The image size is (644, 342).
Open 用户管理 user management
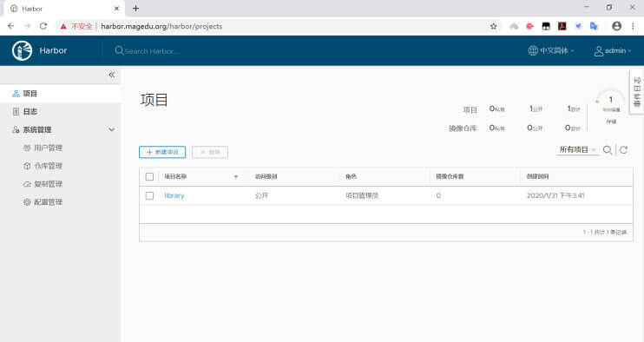point(48,148)
